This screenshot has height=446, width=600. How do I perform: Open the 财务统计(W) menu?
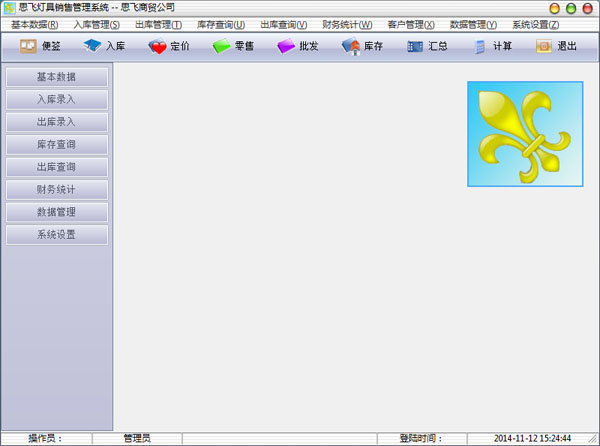point(347,24)
